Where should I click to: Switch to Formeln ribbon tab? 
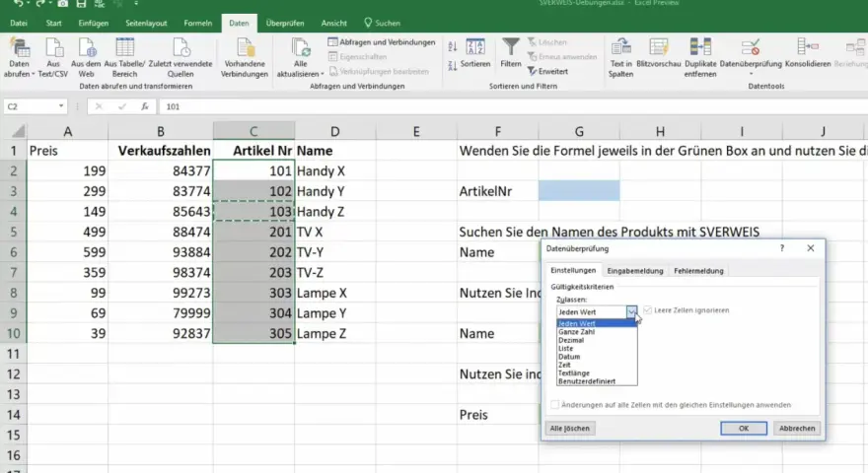pyautogui.click(x=197, y=23)
